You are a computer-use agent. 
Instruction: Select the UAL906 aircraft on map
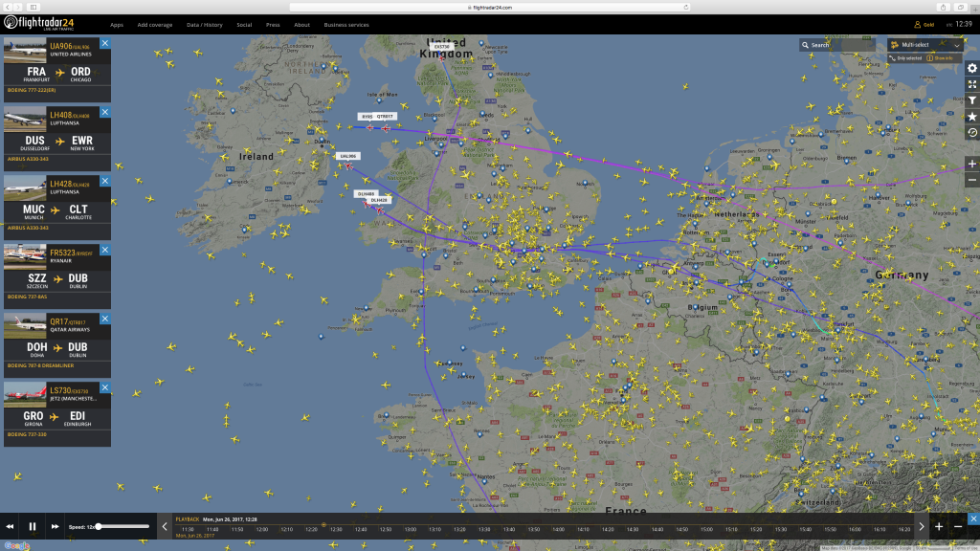348,166
